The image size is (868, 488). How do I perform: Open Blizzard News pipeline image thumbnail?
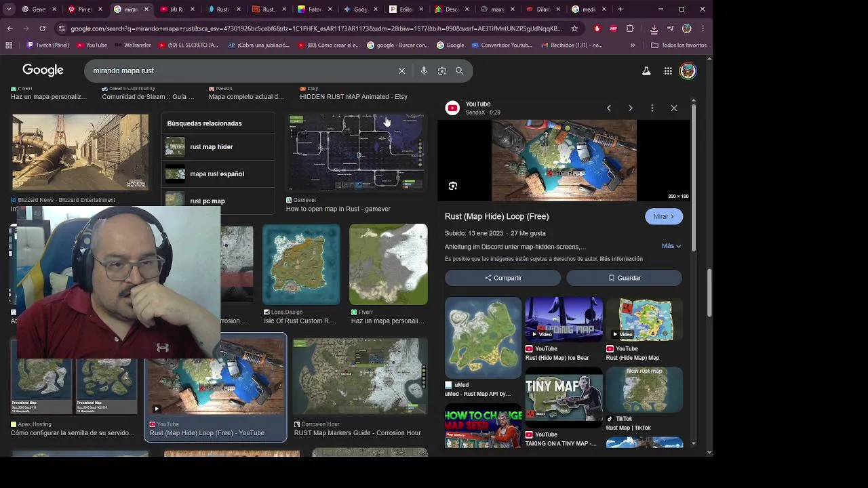[80, 152]
